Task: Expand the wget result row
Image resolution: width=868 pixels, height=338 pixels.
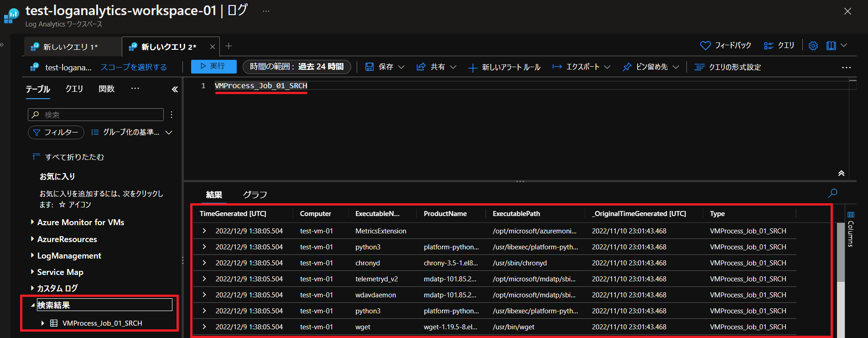Action: (x=204, y=327)
